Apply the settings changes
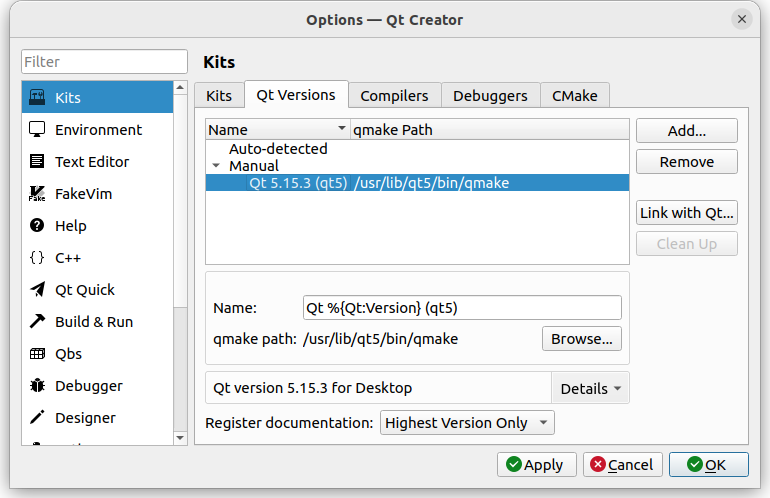The width and height of the screenshot is (770, 498). pyautogui.click(x=536, y=465)
